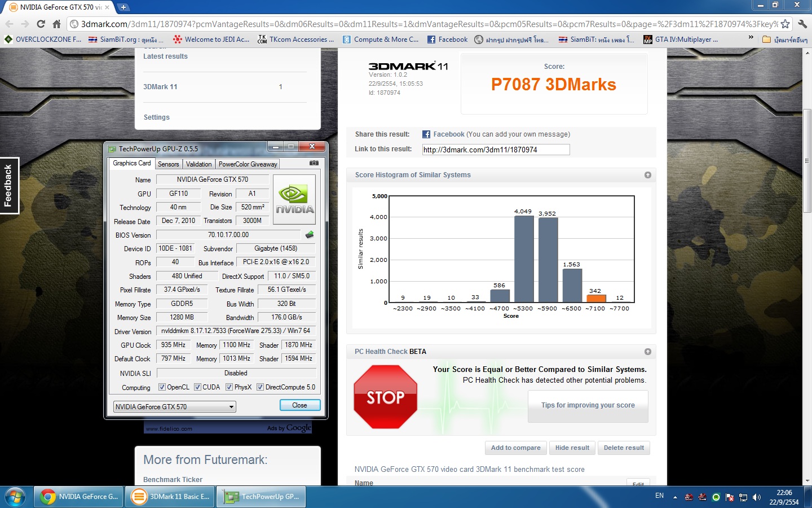Click the result link URL field
The height and width of the screenshot is (508, 812).
click(x=496, y=150)
